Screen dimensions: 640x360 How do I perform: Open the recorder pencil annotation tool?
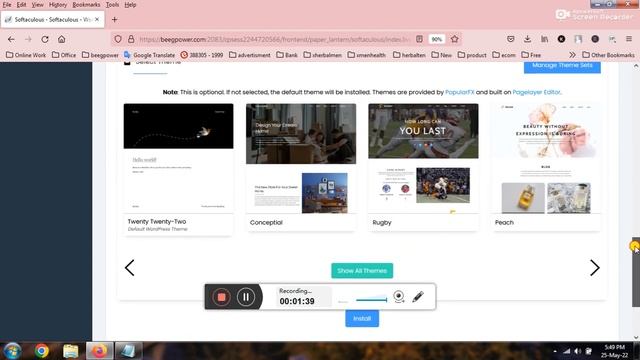point(418,297)
